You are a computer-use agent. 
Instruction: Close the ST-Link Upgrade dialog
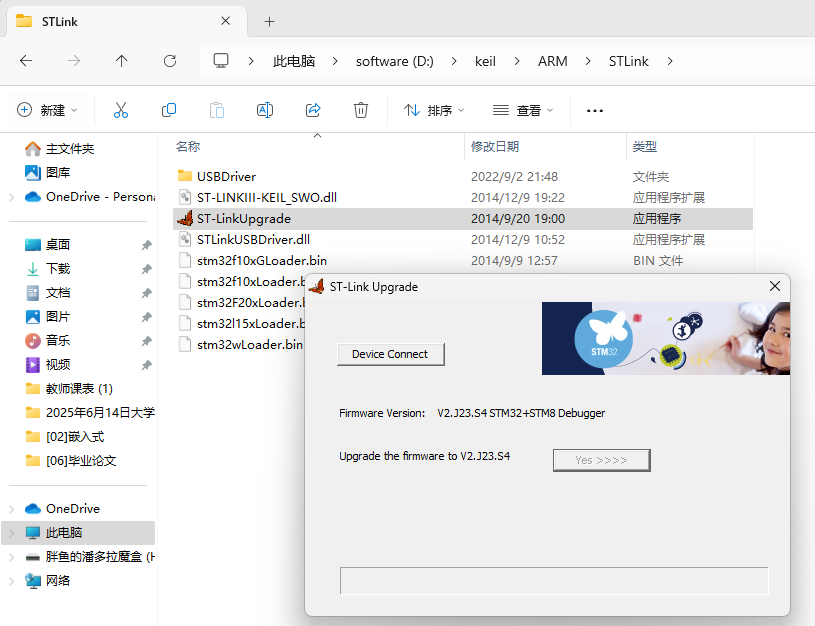pos(774,286)
